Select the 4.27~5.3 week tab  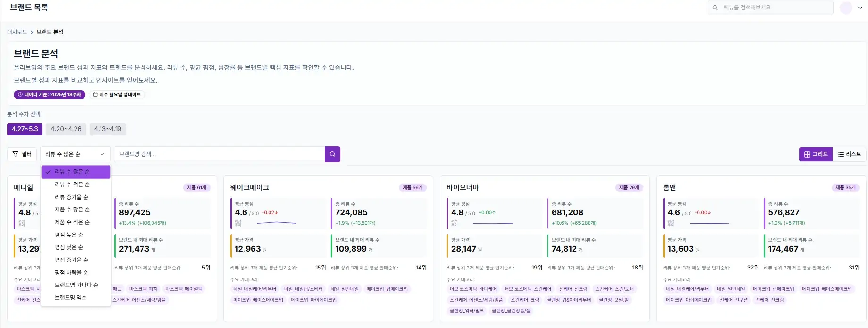(x=25, y=129)
